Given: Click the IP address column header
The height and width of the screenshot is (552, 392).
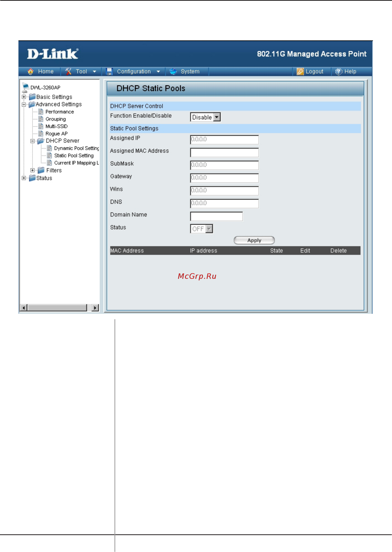Looking at the screenshot, I should point(203,251).
